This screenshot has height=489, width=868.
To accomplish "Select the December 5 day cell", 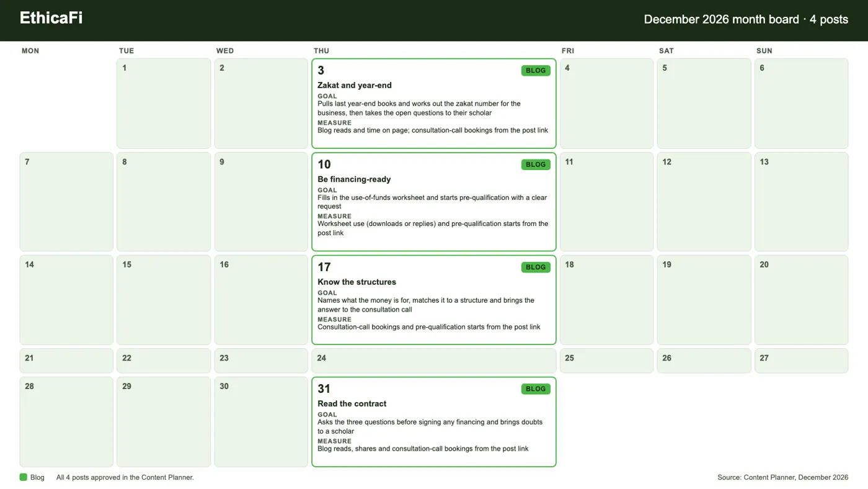I will click(x=704, y=104).
